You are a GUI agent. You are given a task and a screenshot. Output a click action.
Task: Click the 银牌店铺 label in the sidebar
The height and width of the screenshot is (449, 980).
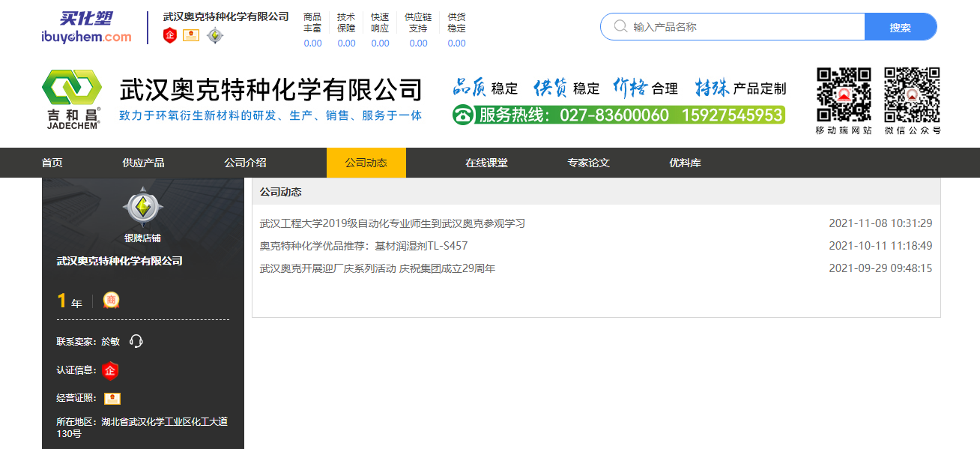[142, 238]
